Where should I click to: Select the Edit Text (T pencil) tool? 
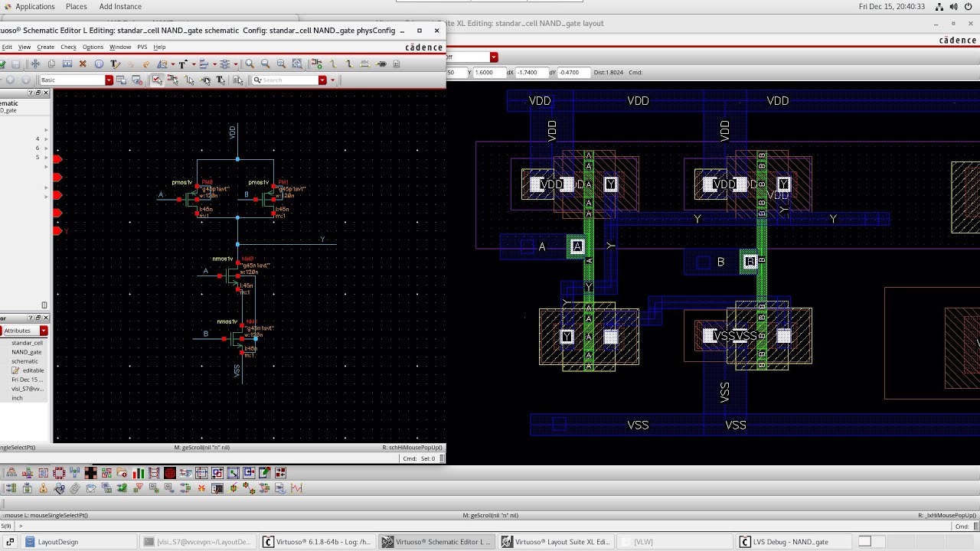tap(115, 64)
